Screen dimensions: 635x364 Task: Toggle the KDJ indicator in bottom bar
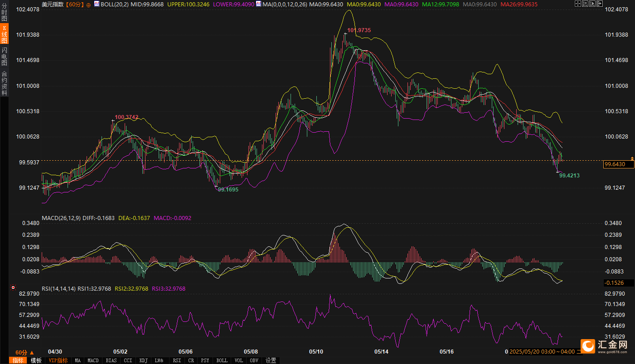pos(144,360)
